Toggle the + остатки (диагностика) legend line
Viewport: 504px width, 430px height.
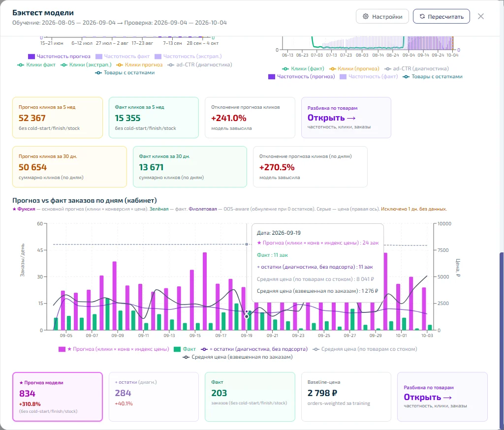(254, 349)
